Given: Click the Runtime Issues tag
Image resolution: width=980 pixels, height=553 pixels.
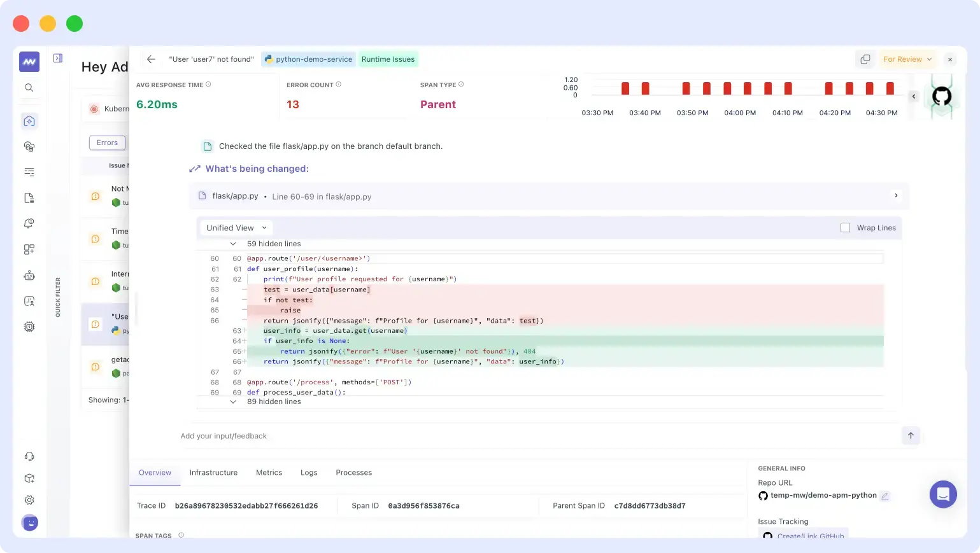Looking at the screenshot, I should pyautogui.click(x=388, y=59).
